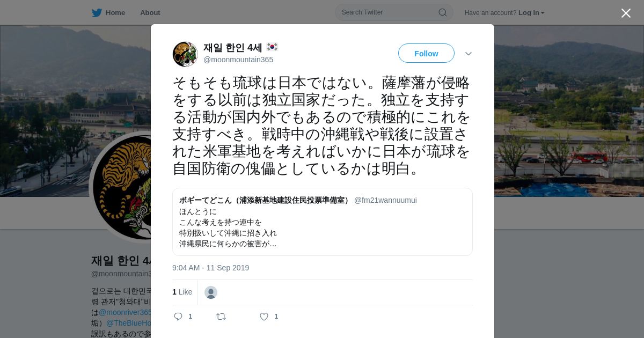
Task: Like the tweet with the heart icon
Action: tap(264, 317)
